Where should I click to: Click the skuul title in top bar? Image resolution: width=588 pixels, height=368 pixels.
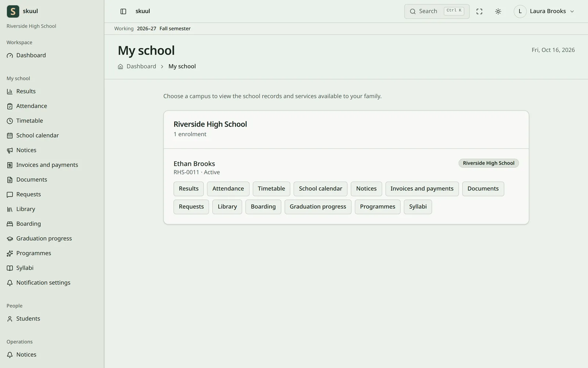click(143, 11)
